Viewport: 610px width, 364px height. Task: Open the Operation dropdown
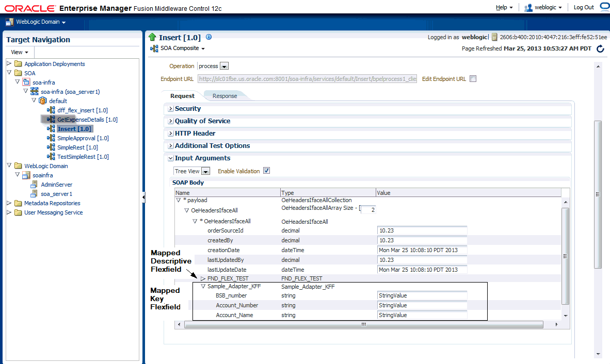pos(224,67)
